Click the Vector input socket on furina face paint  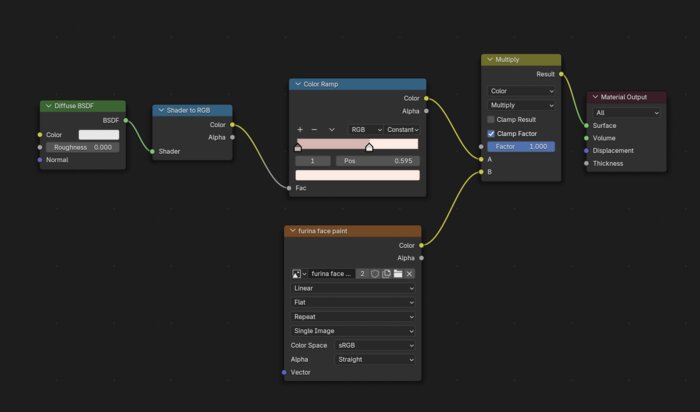coord(284,372)
